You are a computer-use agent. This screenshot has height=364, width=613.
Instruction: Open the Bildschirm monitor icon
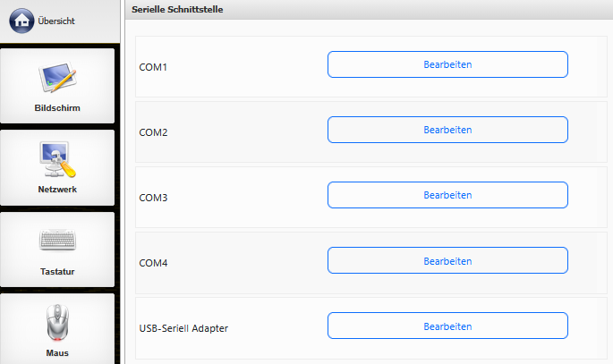57,80
